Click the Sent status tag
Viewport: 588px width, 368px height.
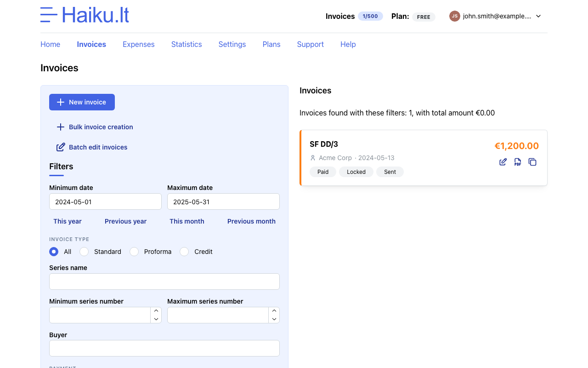(390, 172)
